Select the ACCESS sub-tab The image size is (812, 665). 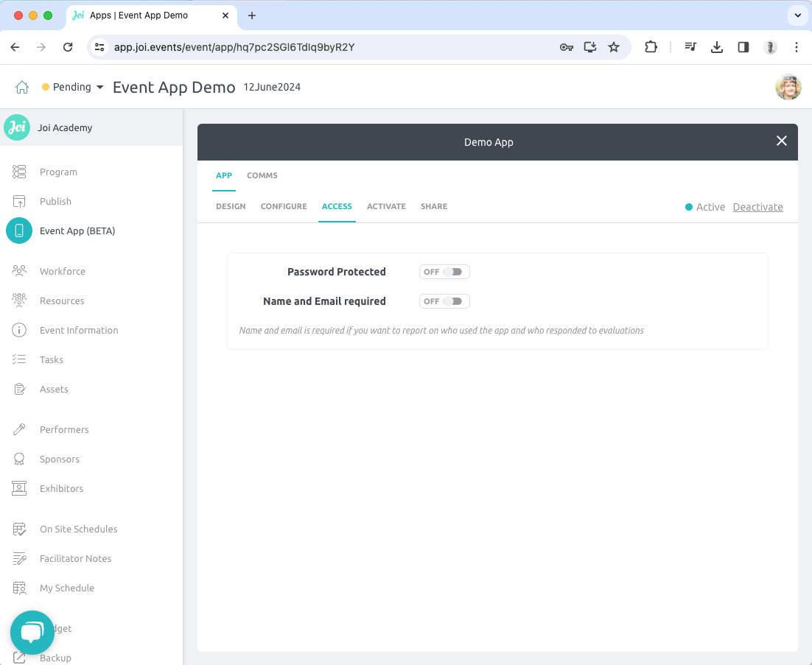coord(337,206)
